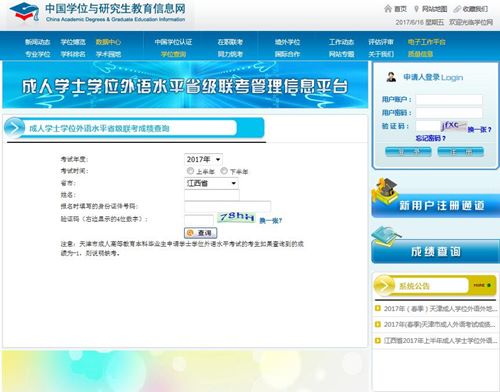This screenshot has height=392, width=500.
Task: Select the 上半年 radio button
Action: pyautogui.click(x=190, y=171)
